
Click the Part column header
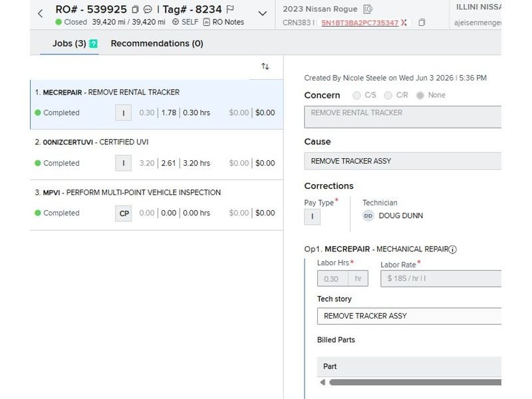[x=330, y=366]
